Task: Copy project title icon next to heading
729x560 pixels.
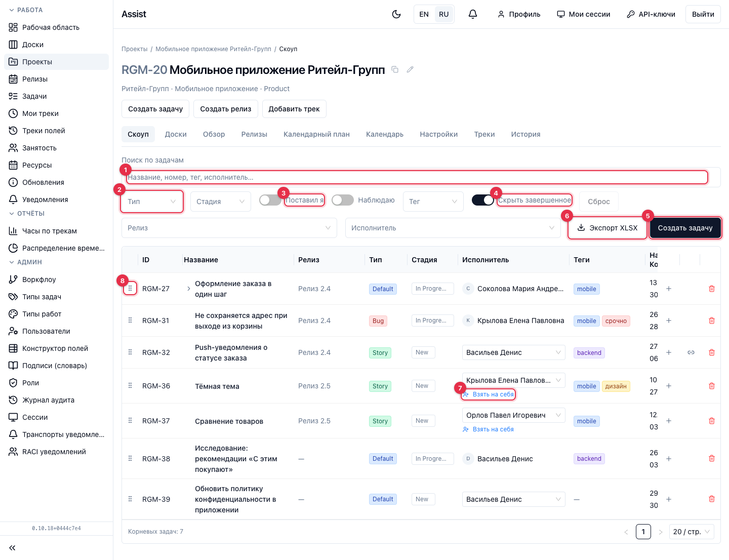Action: click(x=395, y=69)
